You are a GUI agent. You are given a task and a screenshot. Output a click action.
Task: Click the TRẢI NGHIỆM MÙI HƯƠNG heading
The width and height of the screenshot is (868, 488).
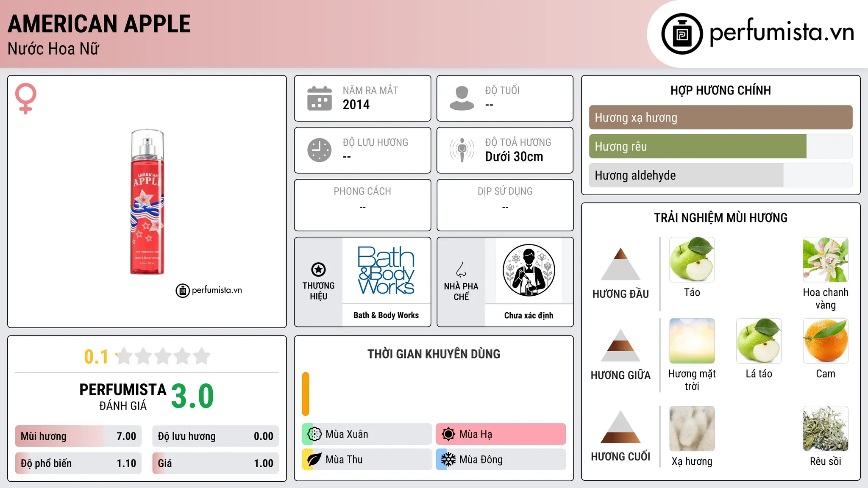click(721, 218)
